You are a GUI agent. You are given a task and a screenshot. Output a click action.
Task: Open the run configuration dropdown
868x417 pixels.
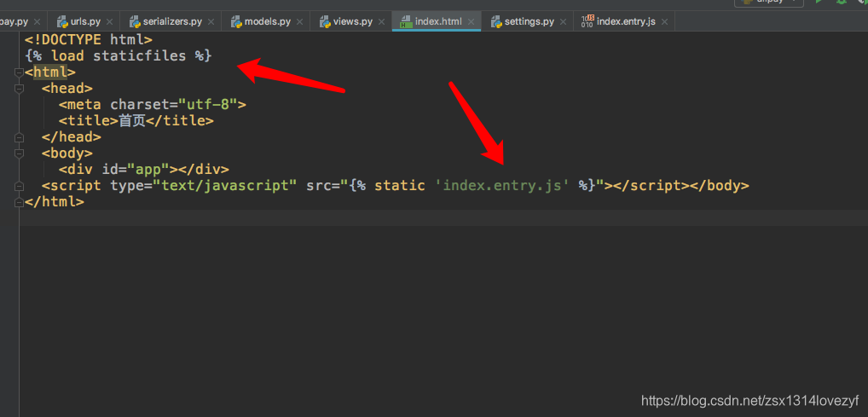click(769, 3)
